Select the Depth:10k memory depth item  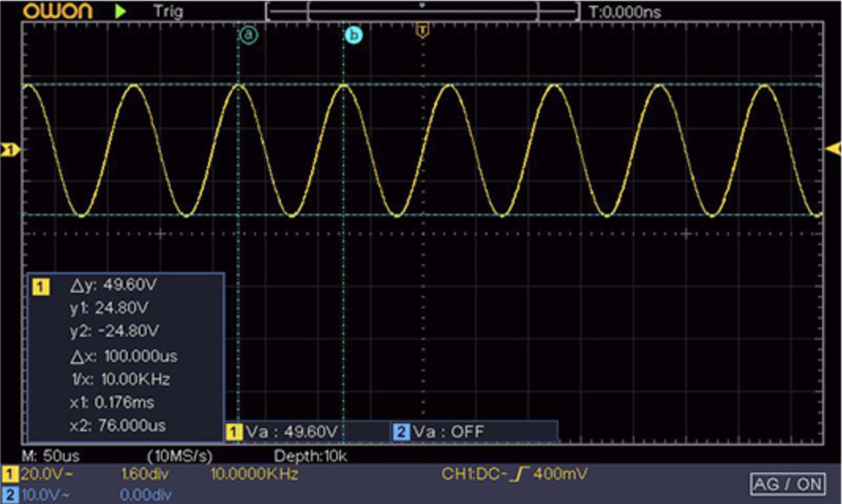pyautogui.click(x=311, y=456)
